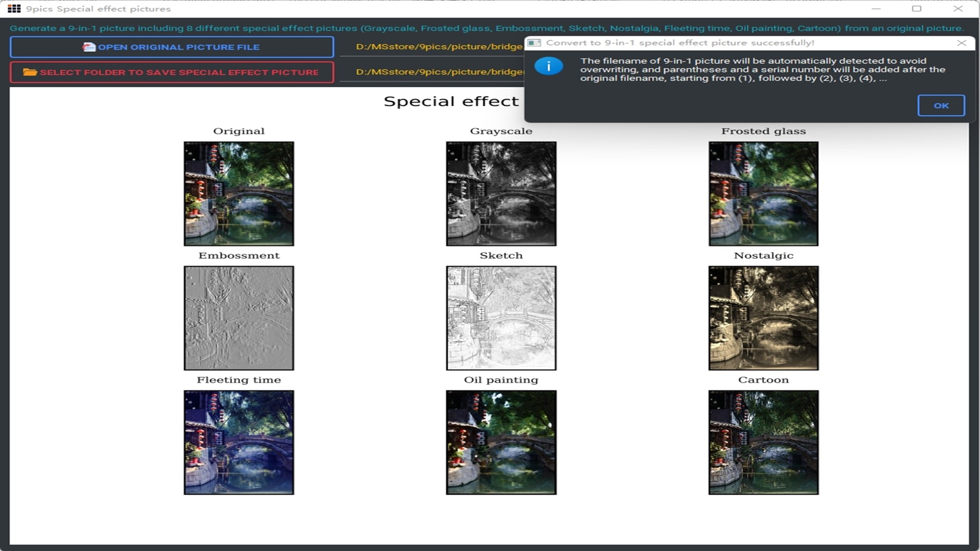Image resolution: width=980 pixels, height=551 pixels.
Task: Click the original picture file path field
Action: point(438,47)
